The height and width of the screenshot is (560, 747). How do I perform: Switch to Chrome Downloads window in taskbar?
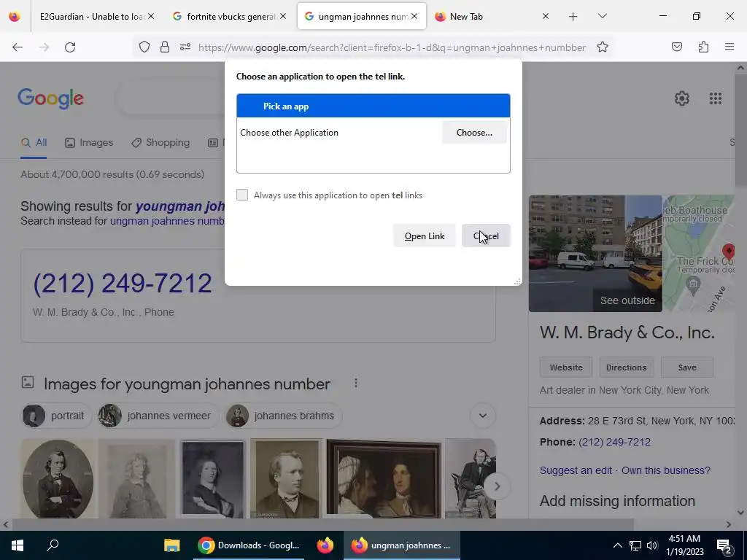coord(249,545)
